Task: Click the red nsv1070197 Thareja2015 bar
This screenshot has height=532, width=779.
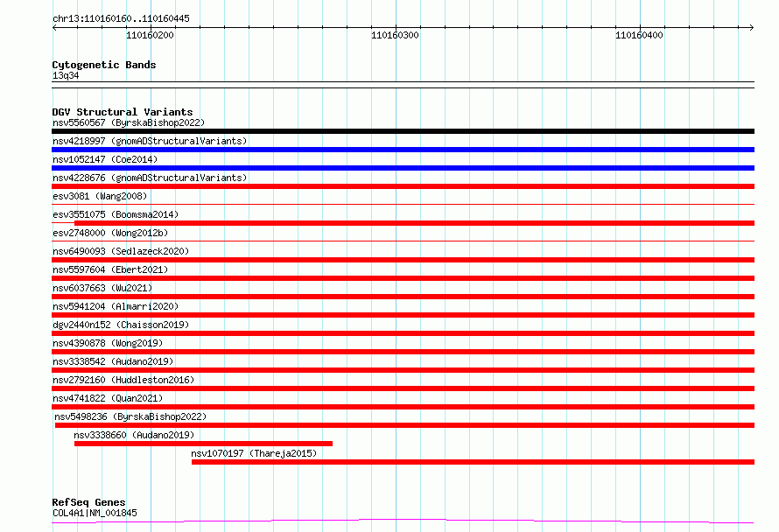Action: coord(473,462)
